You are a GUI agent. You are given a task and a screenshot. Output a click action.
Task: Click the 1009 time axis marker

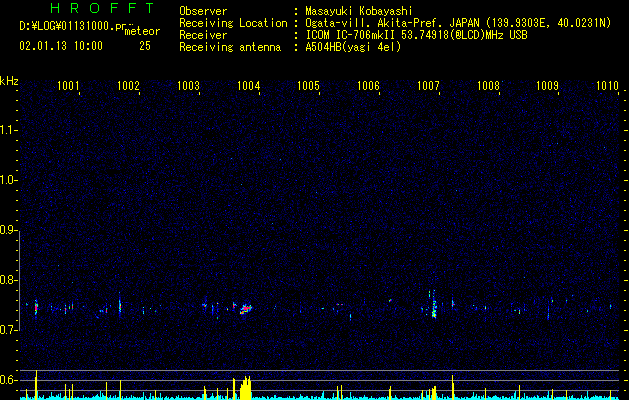tap(547, 85)
